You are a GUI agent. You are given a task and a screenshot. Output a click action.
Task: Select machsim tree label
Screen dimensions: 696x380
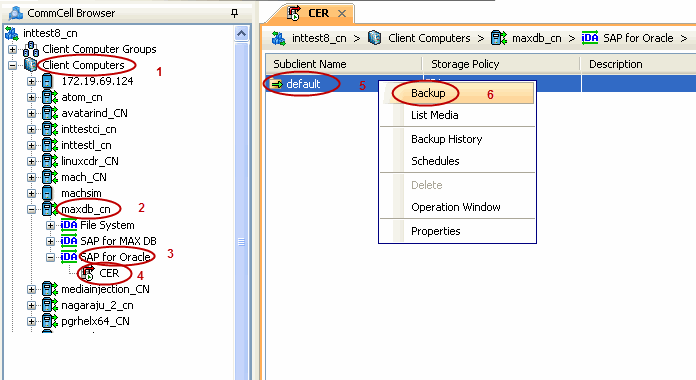coord(81,193)
